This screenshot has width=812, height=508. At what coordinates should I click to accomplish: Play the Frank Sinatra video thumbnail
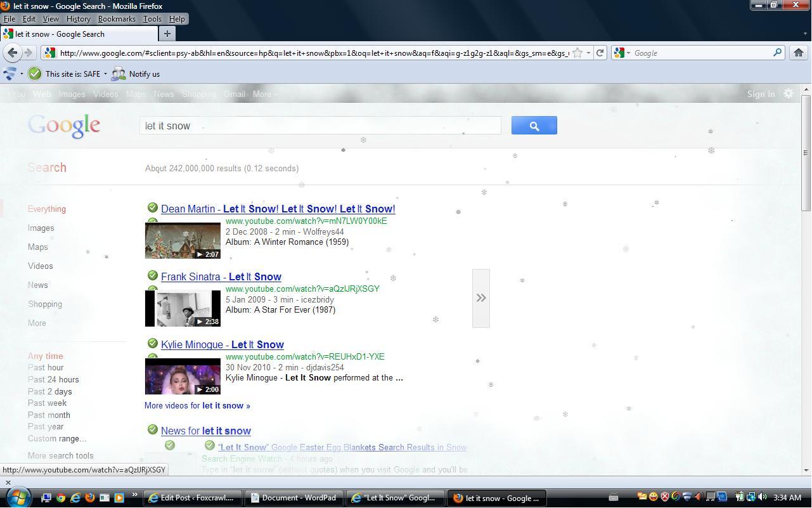point(183,308)
